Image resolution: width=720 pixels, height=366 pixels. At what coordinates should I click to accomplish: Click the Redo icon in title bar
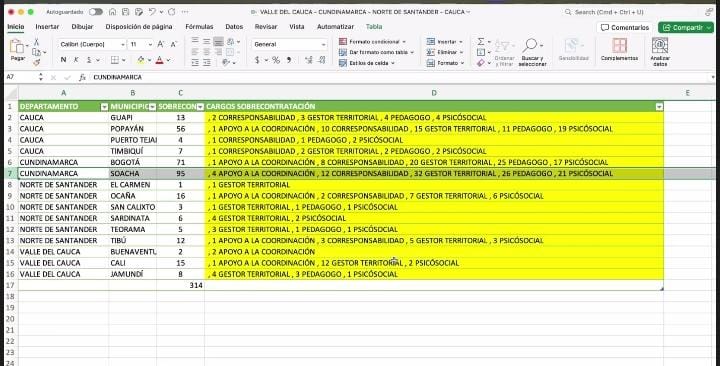(x=172, y=12)
